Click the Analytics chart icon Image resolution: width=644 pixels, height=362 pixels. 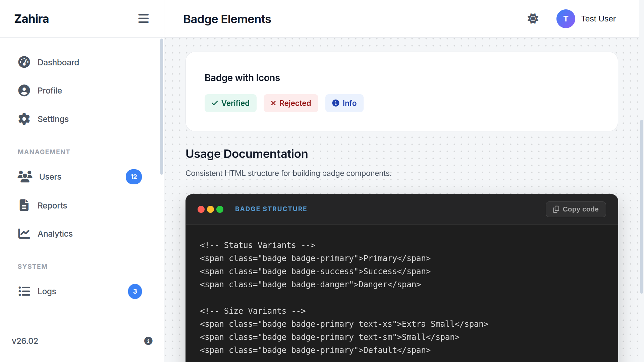tap(24, 234)
